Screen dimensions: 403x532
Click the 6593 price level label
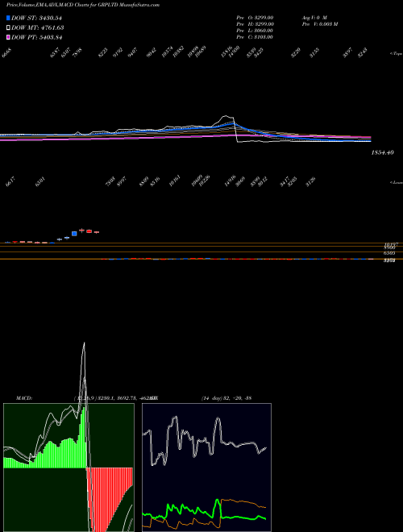[391, 252]
